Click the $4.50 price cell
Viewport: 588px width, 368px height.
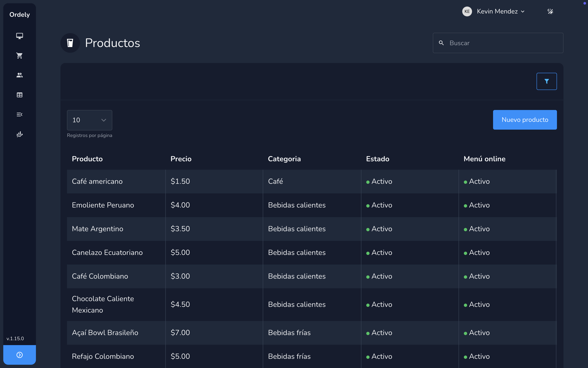[x=180, y=304]
